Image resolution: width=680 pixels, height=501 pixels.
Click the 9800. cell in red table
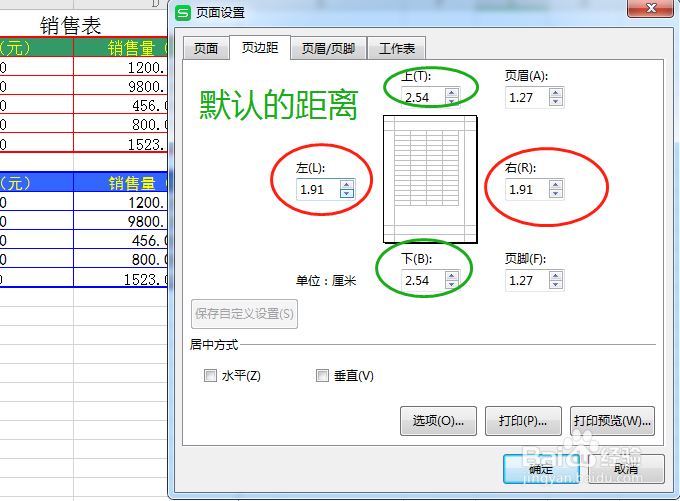pyautogui.click(x=121, y=86)
